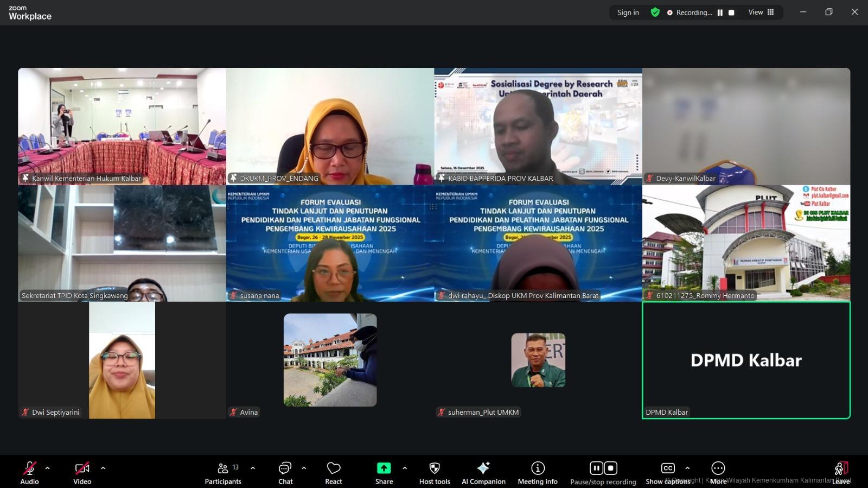Open the More options menu

tap(718, 468)
